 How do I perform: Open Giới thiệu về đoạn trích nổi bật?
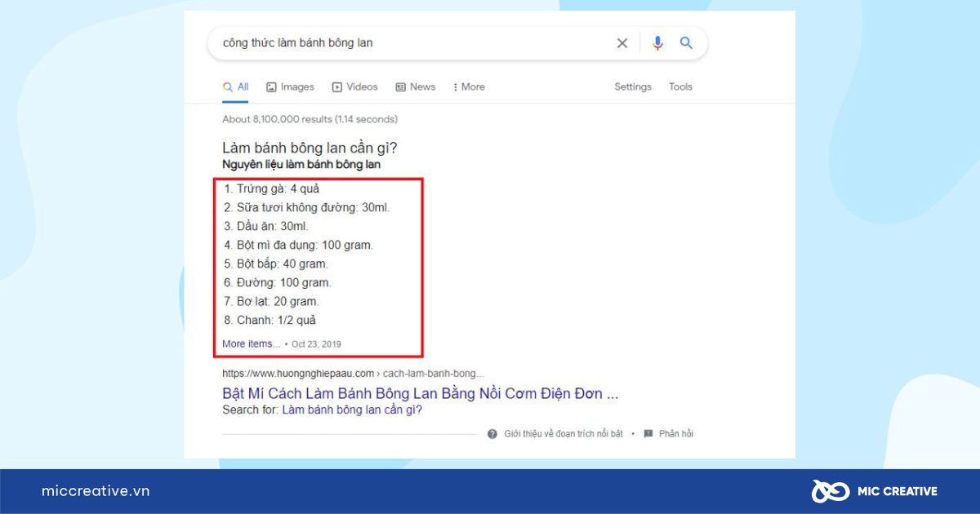[563, 434]
